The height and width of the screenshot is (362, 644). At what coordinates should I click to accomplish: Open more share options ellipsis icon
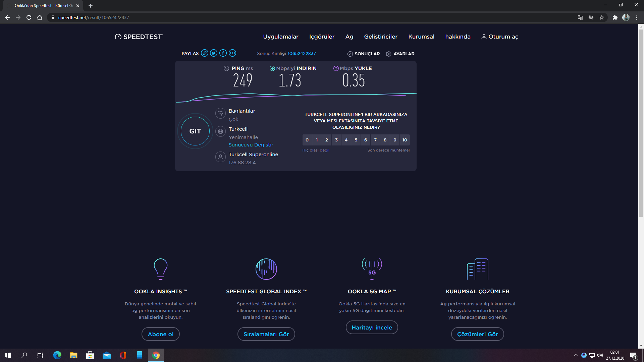click(x=232, y=53)
